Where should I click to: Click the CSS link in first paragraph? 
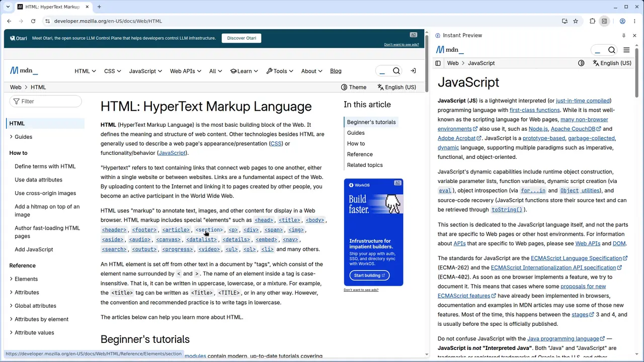(276, 144)
